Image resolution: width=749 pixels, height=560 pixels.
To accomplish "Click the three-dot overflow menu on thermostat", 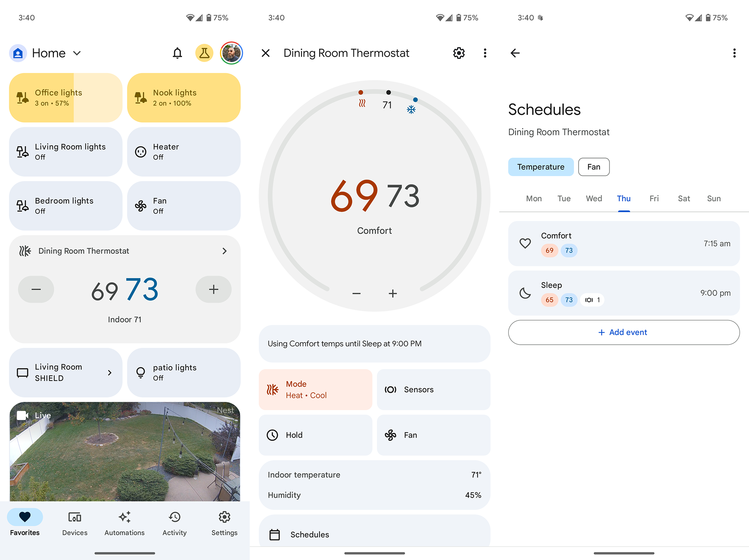I will (485, 53).
